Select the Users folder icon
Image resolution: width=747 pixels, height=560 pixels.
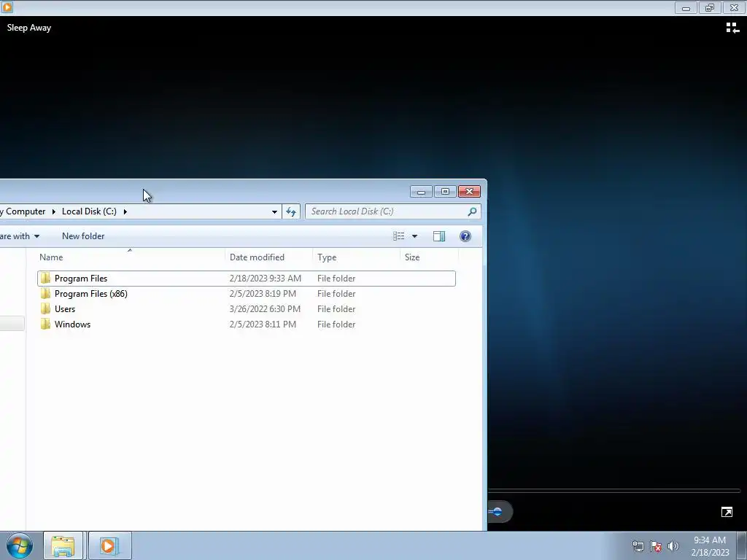coord(45,308)
